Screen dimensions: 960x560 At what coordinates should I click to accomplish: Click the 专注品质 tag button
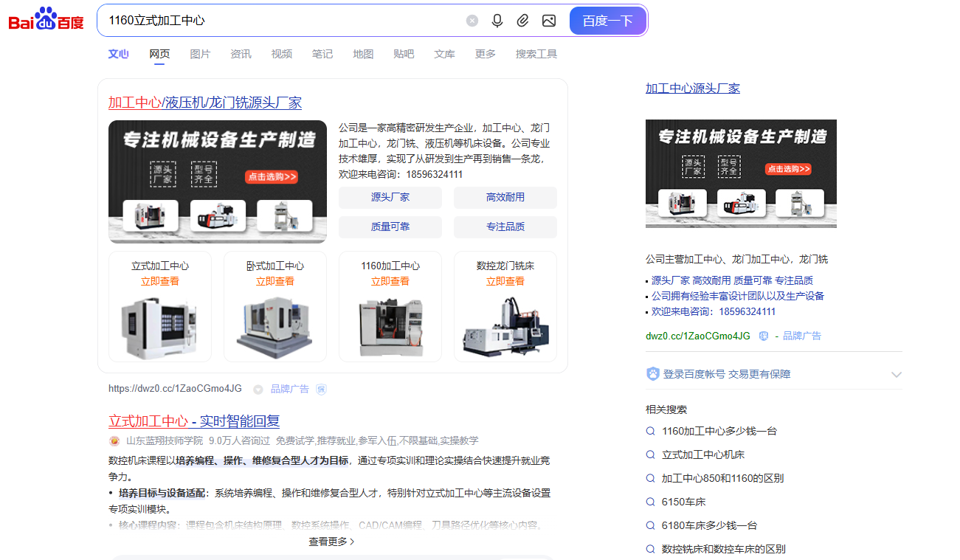(505, 227)
